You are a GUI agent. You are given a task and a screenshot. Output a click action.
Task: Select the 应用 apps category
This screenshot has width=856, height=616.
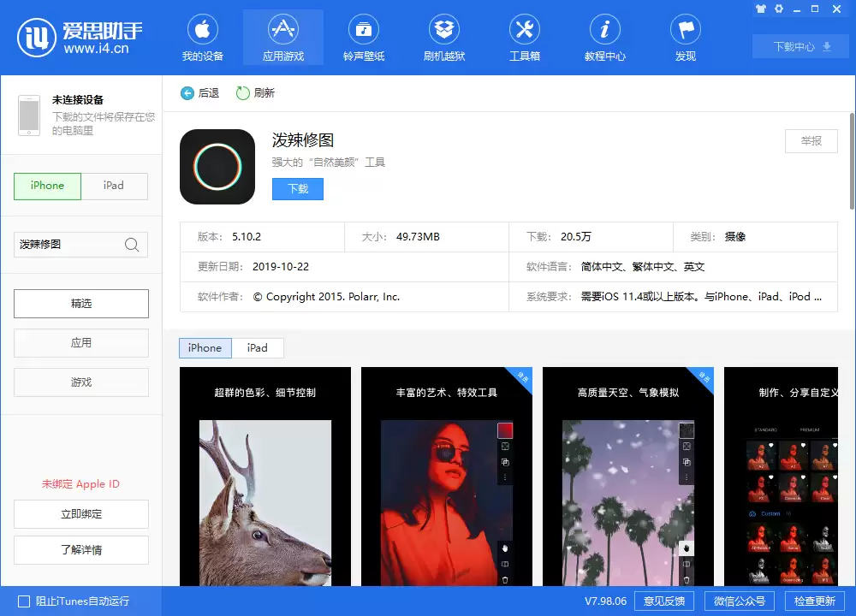coord(81,343)
